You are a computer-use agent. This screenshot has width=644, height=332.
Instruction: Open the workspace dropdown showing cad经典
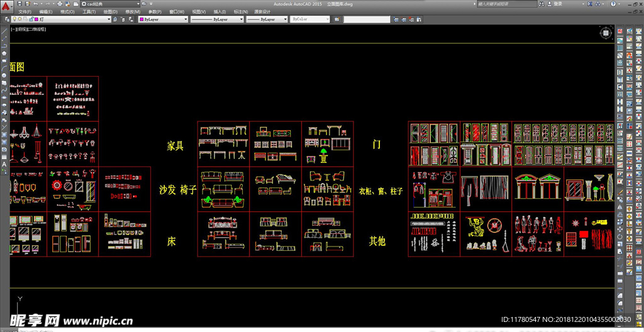coord(110,4)
